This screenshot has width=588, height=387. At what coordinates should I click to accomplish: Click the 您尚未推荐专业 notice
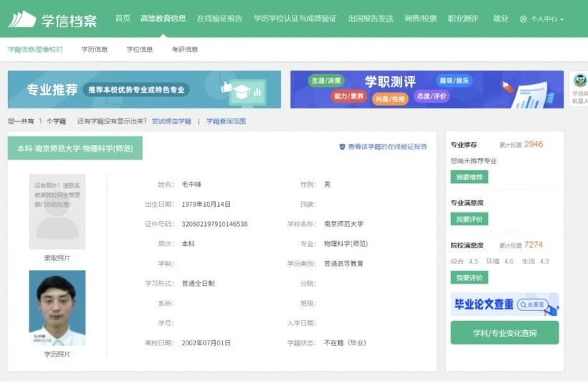point(473,161)
